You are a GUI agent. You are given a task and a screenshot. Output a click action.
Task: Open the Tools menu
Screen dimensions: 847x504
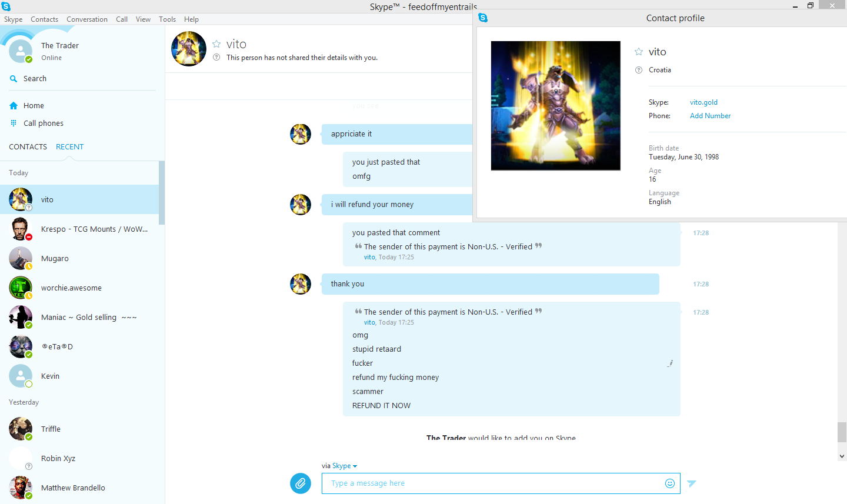click(167, 19)
